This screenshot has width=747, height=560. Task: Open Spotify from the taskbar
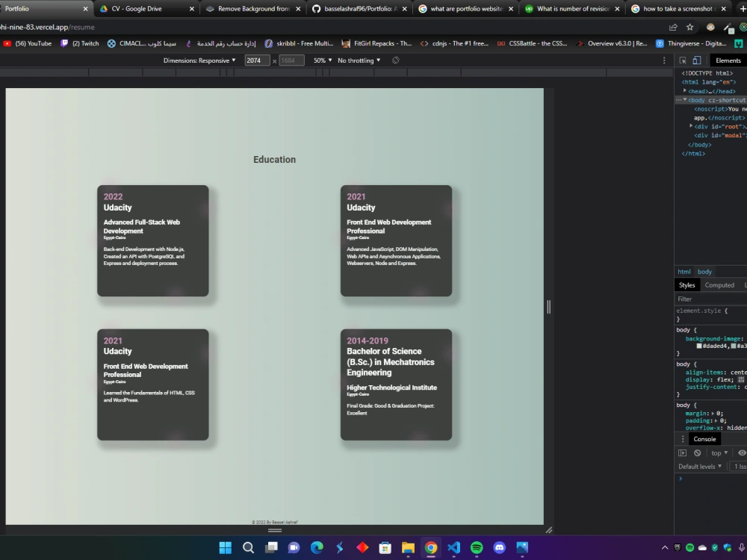click(x=477, y=547)
